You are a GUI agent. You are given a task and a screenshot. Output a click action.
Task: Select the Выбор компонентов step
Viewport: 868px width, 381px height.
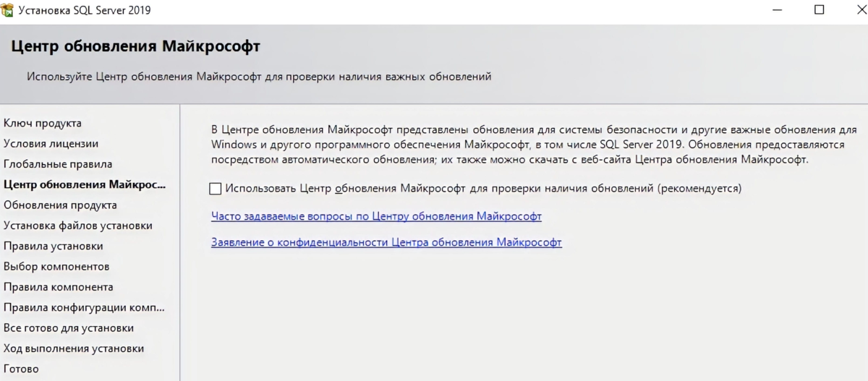[56, 267]
